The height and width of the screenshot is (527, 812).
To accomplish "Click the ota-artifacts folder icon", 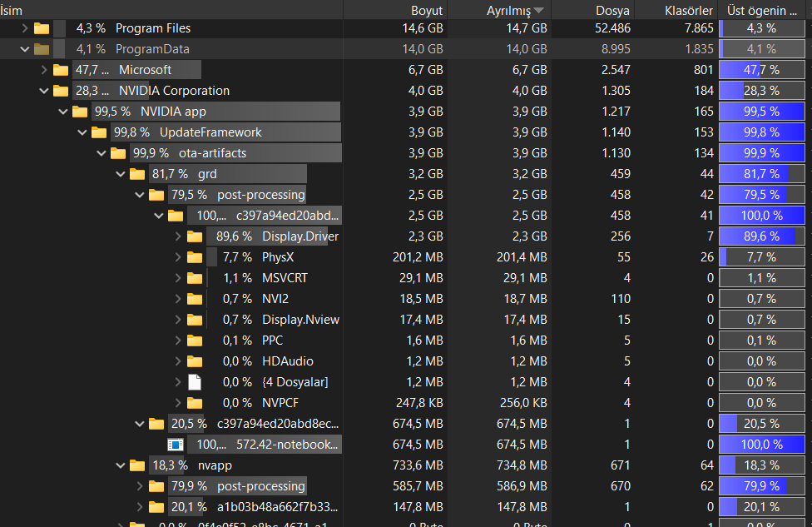I will [118, 153].
